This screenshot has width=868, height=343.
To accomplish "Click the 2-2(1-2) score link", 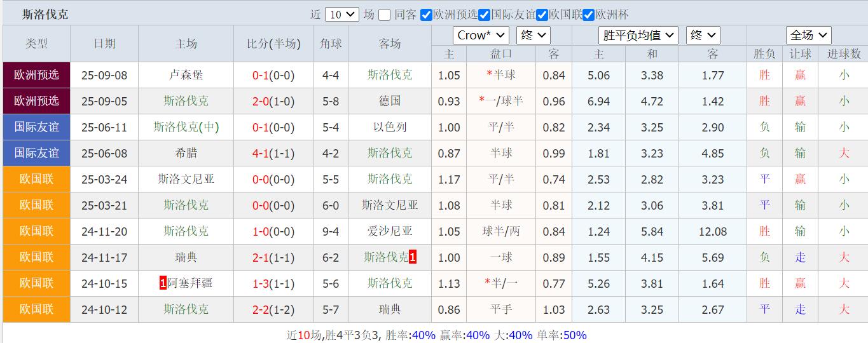I will (273, 309).
